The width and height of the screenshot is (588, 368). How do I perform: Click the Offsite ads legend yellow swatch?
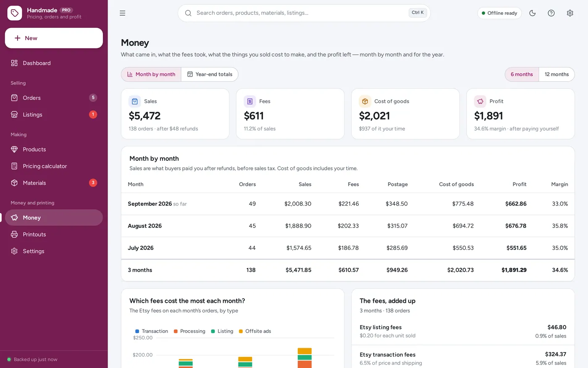241,331
